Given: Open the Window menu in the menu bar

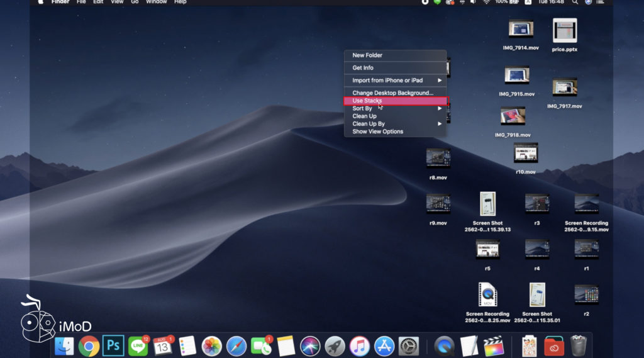Looking at the screenshot, I should click(x=157, y=2).
